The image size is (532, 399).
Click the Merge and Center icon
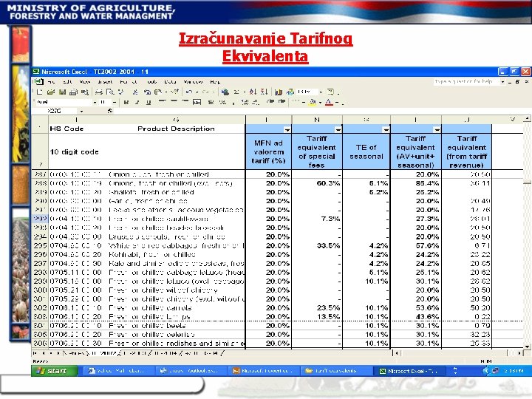click(x=197, y=102)
